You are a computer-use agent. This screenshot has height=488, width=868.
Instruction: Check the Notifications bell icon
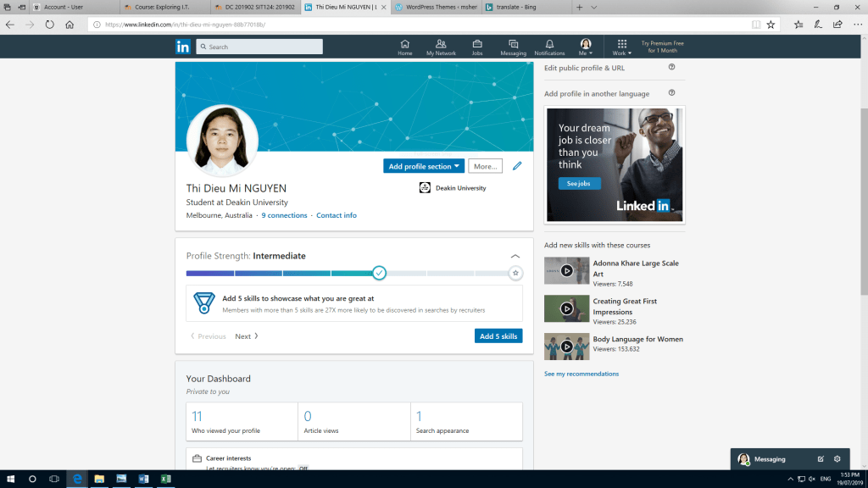pyautogui.click(x=549, y=47)
